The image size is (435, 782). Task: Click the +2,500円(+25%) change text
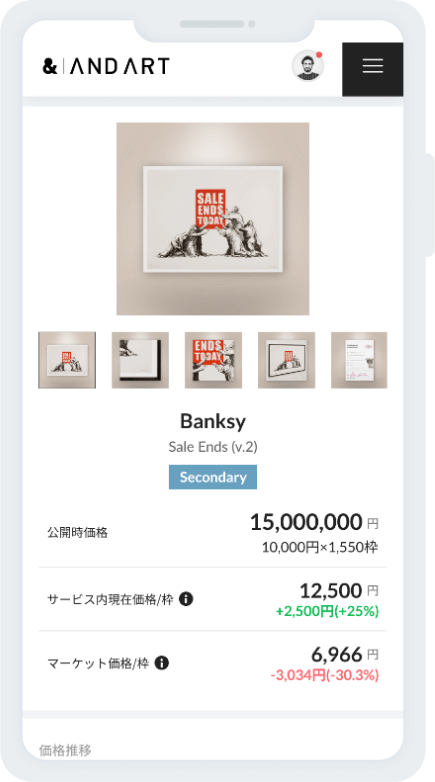(x=327, y=611)
